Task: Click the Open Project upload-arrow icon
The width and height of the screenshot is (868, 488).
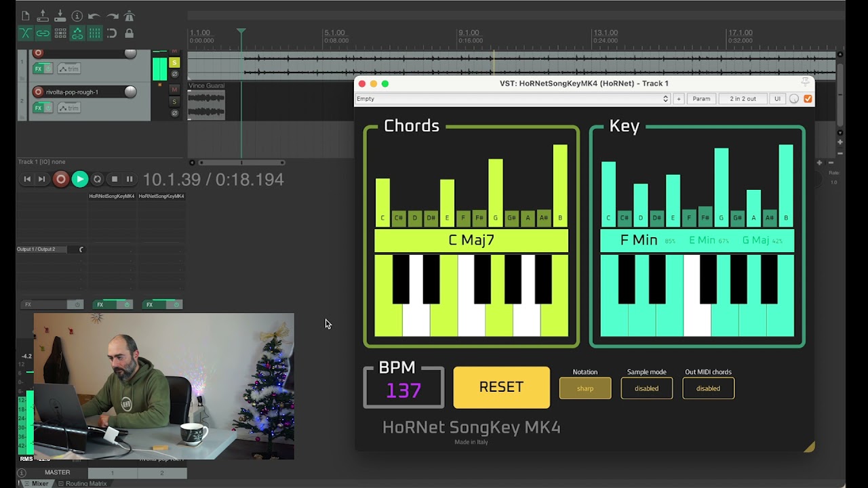Action: tap(43, 16)
